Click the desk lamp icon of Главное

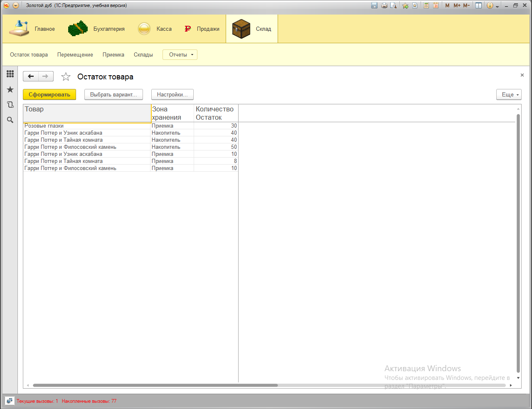(19, 28)
